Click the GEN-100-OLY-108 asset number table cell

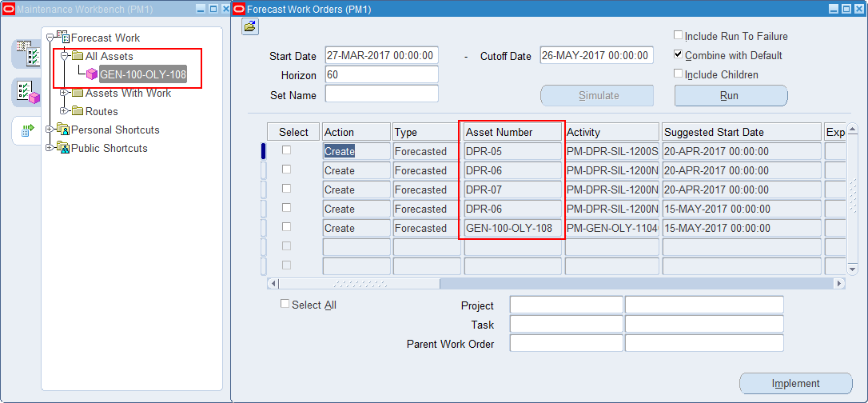[x=513, y=228]
